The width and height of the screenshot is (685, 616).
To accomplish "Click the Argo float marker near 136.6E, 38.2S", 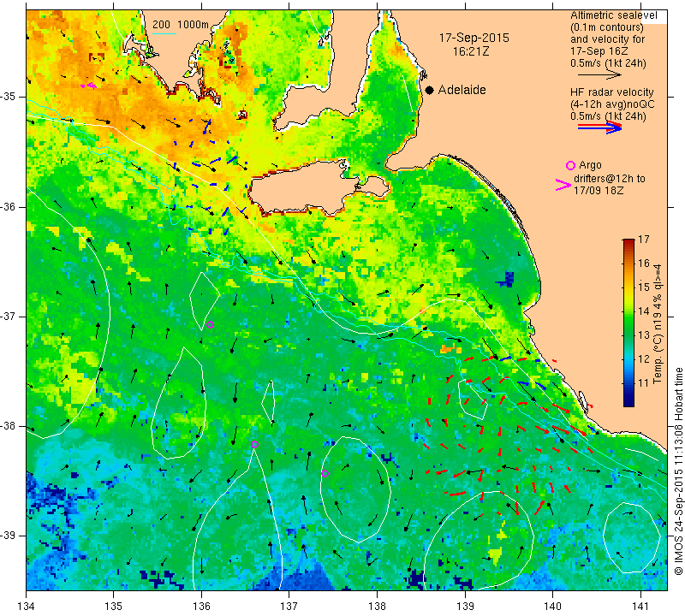I will pos(254,444).
